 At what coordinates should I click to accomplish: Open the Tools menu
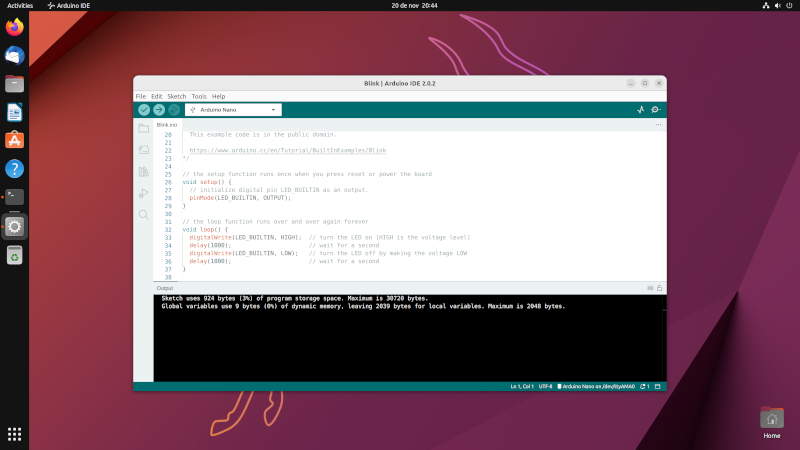coord(199,96)
